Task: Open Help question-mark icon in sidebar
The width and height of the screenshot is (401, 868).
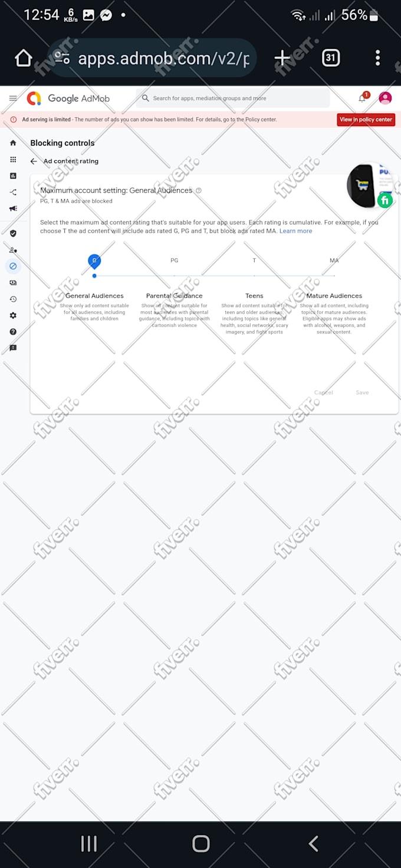Action: point(13,332)
